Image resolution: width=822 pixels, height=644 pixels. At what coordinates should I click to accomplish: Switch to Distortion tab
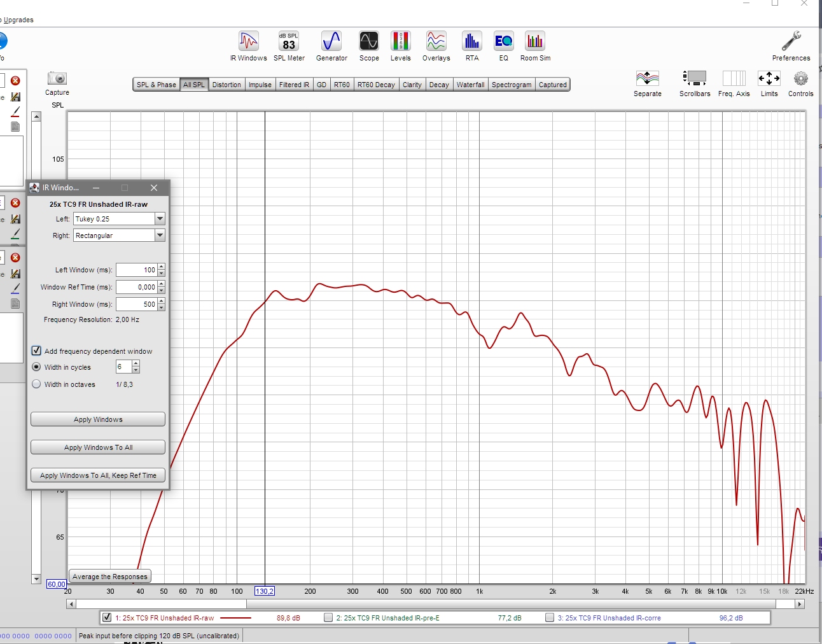click(226, 85)
